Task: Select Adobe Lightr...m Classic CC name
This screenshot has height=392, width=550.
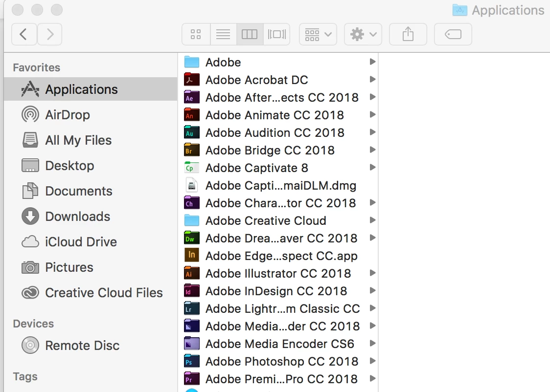Action: 283,308
